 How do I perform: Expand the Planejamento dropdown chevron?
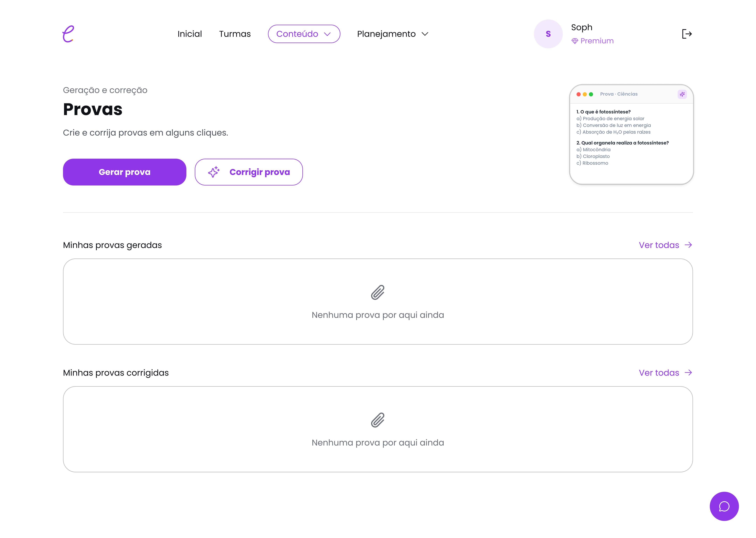click(x=425, y=34)
